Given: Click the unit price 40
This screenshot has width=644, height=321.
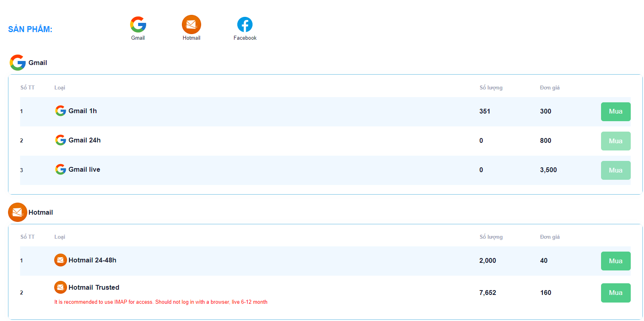Looking at the screenshot, I should point(544,260).
